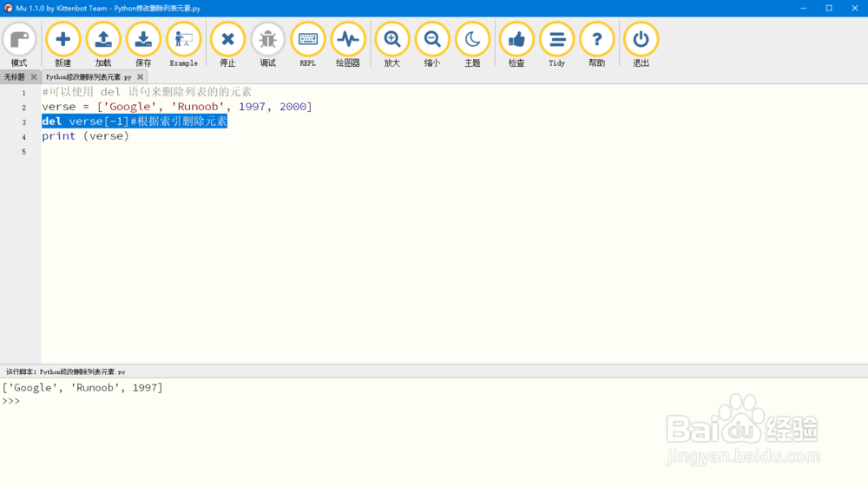This screenshot has height=486, width=868.
Task: Zoom out with 缩小
Action: [x=432, y=45]
